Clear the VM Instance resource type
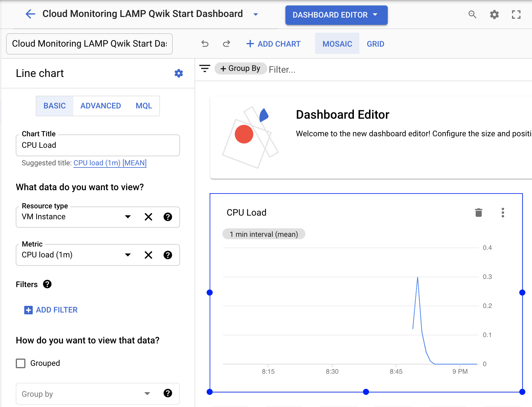This screenshot has height=407, width=532. pyautogui.click(x=148, y=217)
